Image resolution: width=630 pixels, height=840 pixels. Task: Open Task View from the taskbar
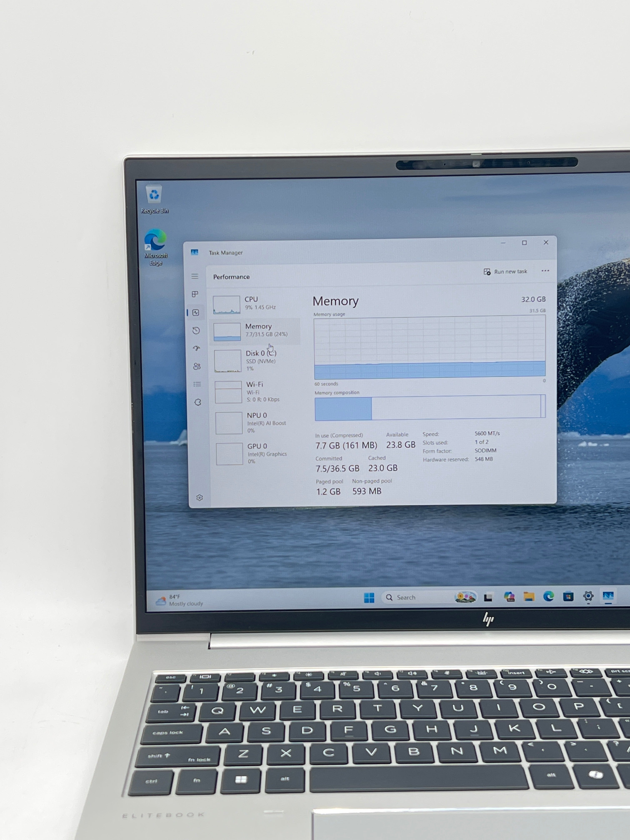(488, 597)
